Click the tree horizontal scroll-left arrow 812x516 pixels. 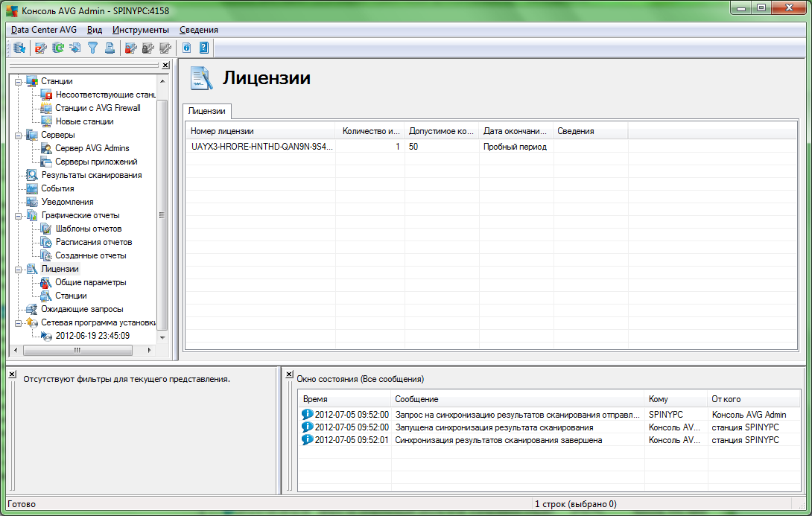click(16, 351)
